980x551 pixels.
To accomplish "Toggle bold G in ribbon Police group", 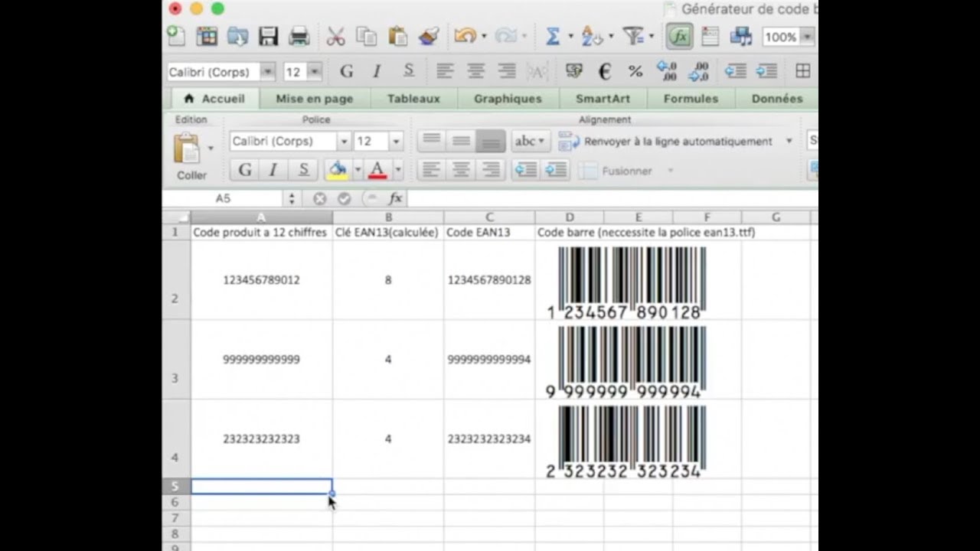I will tap(245, 170).
